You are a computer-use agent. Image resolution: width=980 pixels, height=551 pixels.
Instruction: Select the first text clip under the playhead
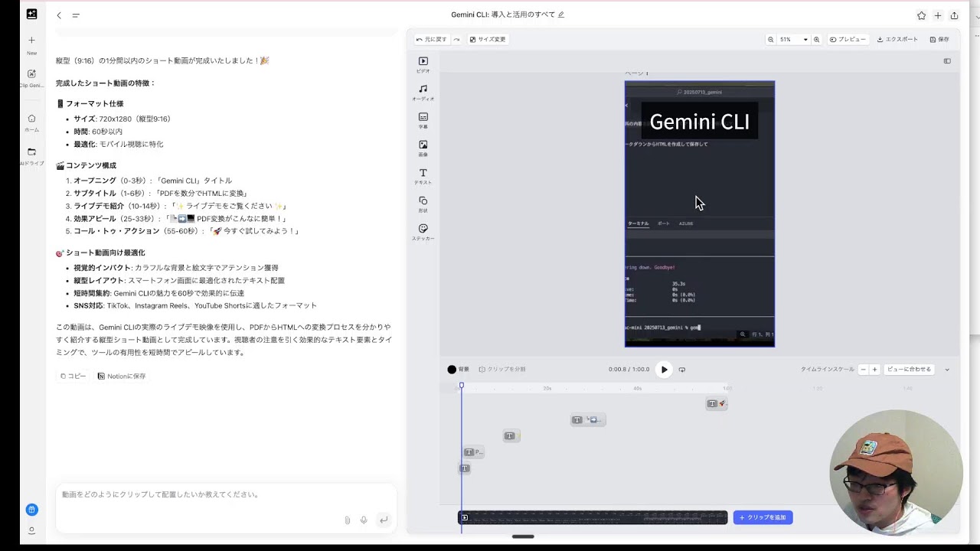pos(464,468)
